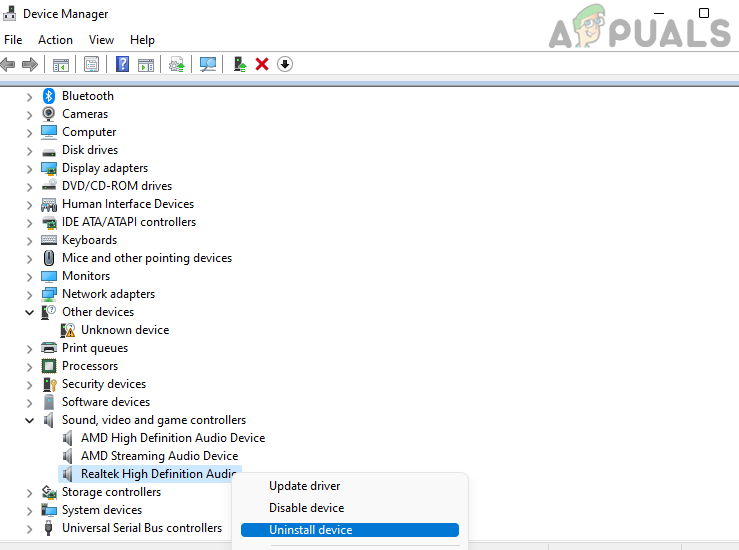The width and height of the screenshot is (739, 550).
Task: Select Mice and other pointing devices
Action: (x=147, y=258)
